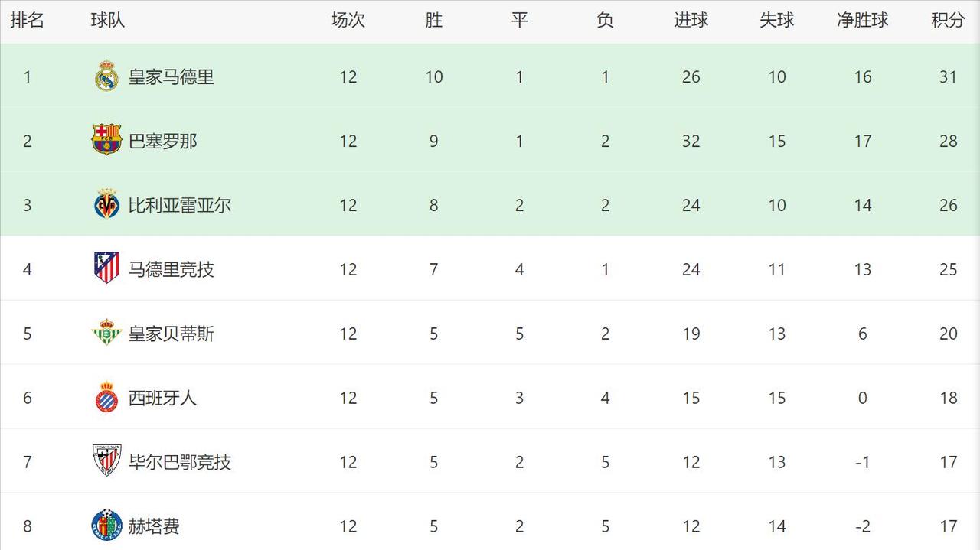The height and width of the screenshot is (550, 980).
Task: Open the 赫塔费 team name
Action: click(x=154, y=527)
